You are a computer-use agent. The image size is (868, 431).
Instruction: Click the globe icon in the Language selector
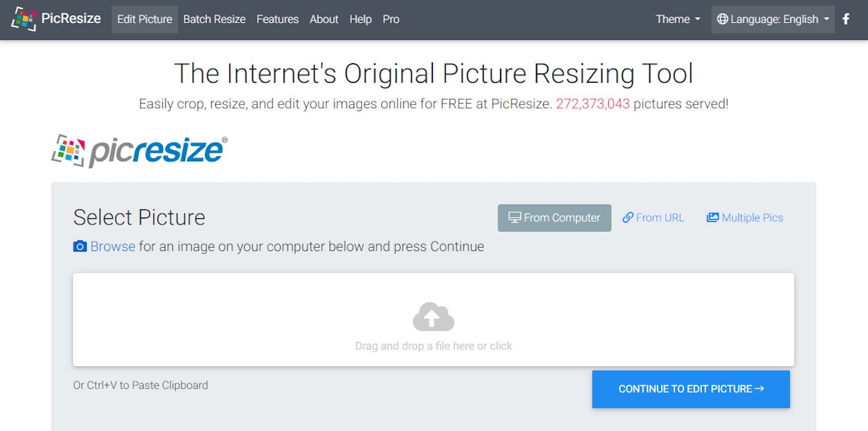tap(722, 19)
